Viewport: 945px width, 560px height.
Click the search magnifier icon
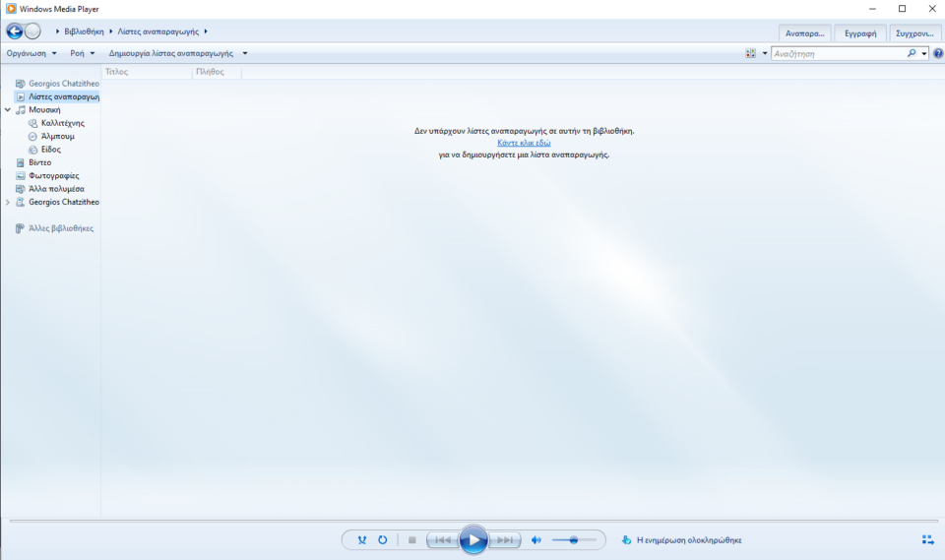(912, 54)
